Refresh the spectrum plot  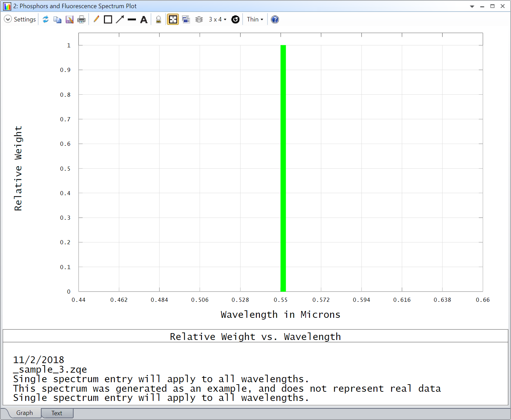(46, 19)
